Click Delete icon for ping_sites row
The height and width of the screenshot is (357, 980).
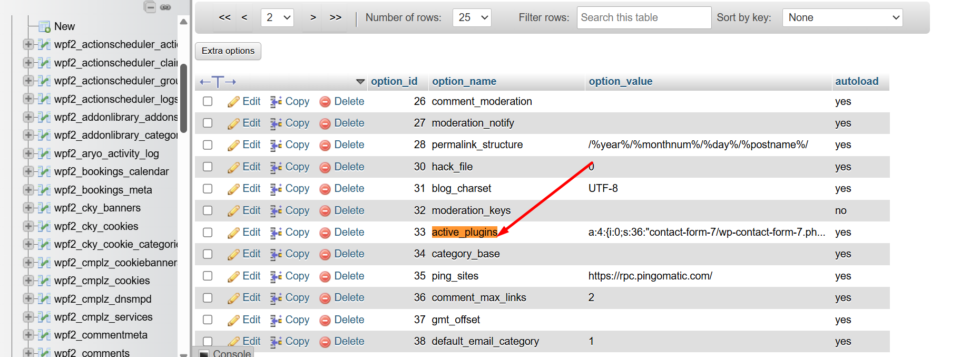click(x=325, y=276)
